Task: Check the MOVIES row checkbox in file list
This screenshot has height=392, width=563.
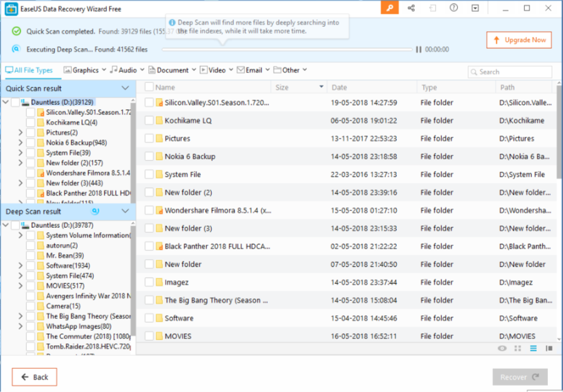Action: click(x=149, y=336)
